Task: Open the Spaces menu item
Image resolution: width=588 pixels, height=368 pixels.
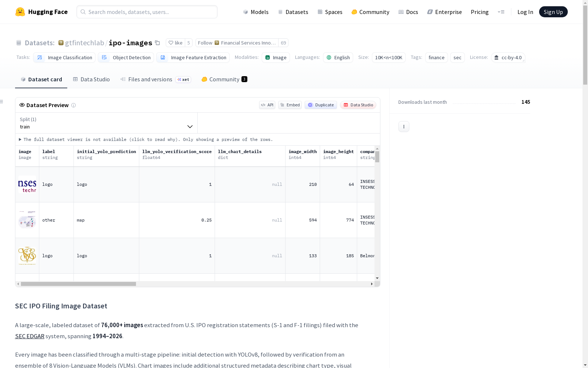Action: 330,12
